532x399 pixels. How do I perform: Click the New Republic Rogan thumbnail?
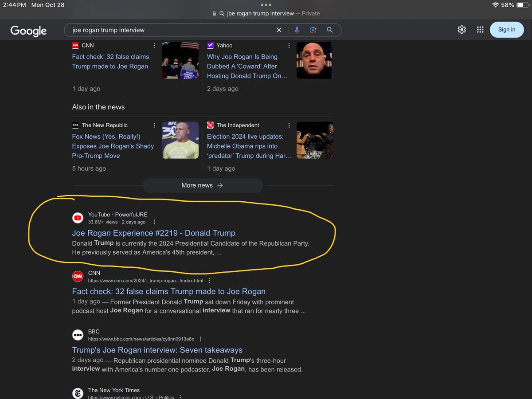[x=180, y=140]
